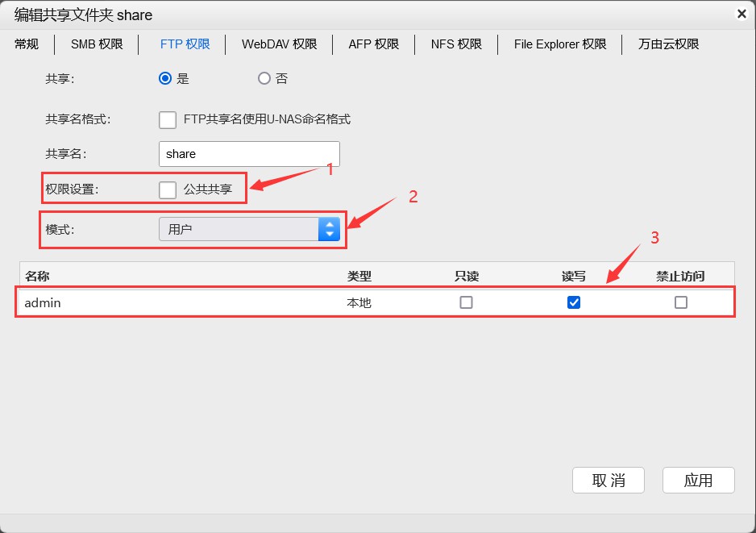Uncheck 读写 permission for admin

pyautogui.click(x=574, y=302)
